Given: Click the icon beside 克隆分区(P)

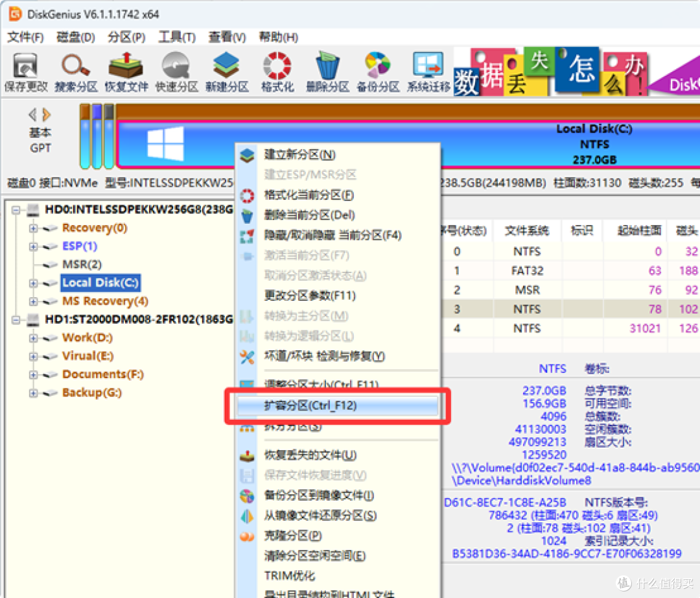Looking at the screenshot, I should click(247, 536).
